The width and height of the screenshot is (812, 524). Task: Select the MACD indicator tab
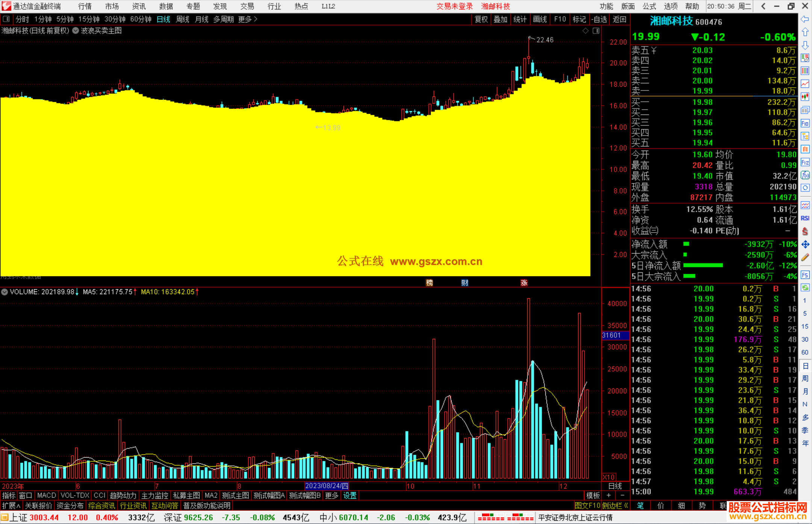(x=46, y=495)
